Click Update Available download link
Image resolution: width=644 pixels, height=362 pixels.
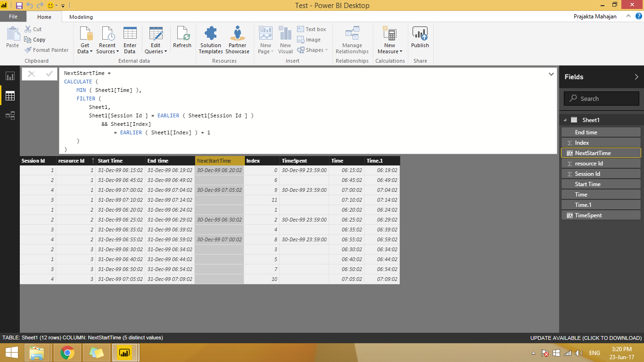tap(586, 338)
